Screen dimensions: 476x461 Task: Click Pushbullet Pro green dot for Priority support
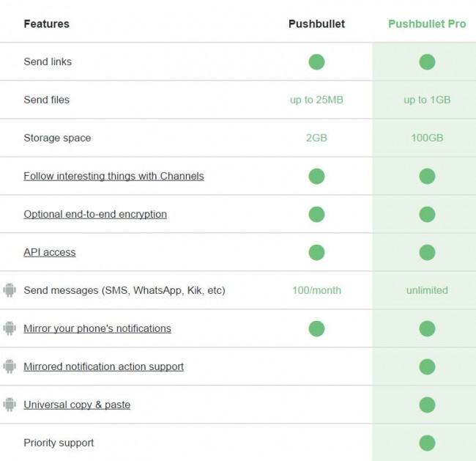[x=427, y=443]
